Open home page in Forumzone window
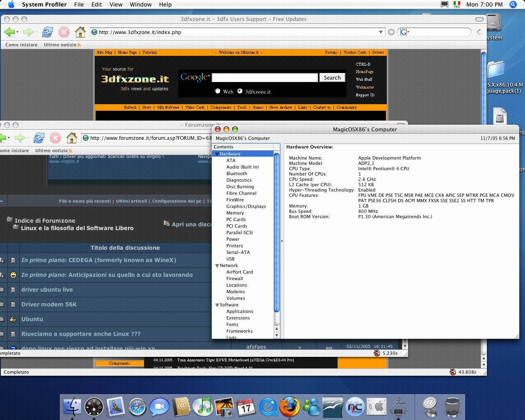The image size is (525, 420). (72, 138)
